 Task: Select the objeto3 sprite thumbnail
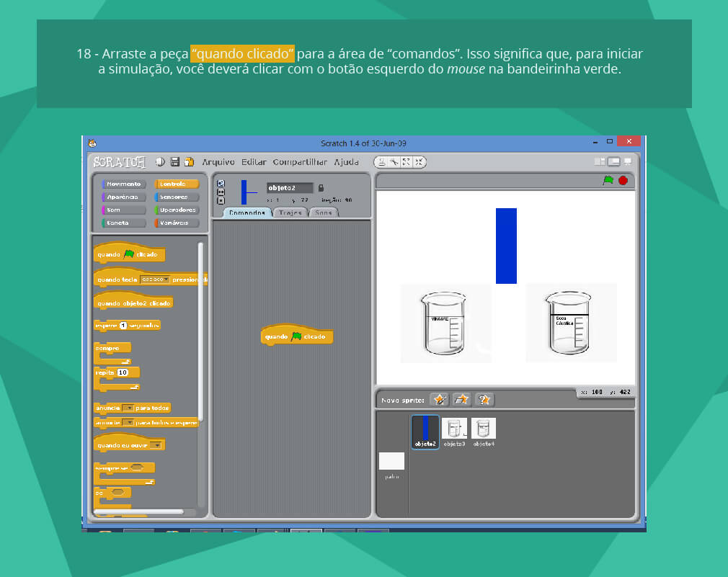[454, 431]
